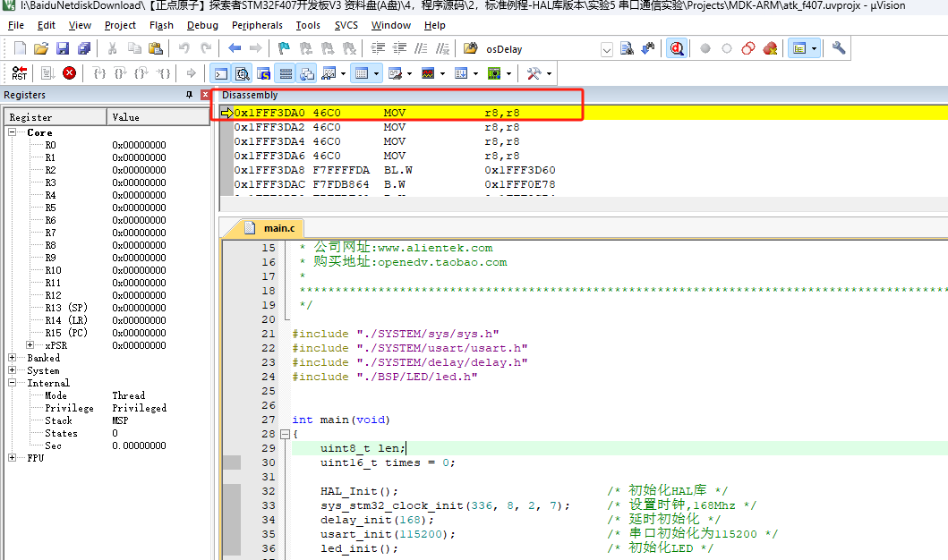Toggle the Start/Stop Debug Session button

(677, 49)
